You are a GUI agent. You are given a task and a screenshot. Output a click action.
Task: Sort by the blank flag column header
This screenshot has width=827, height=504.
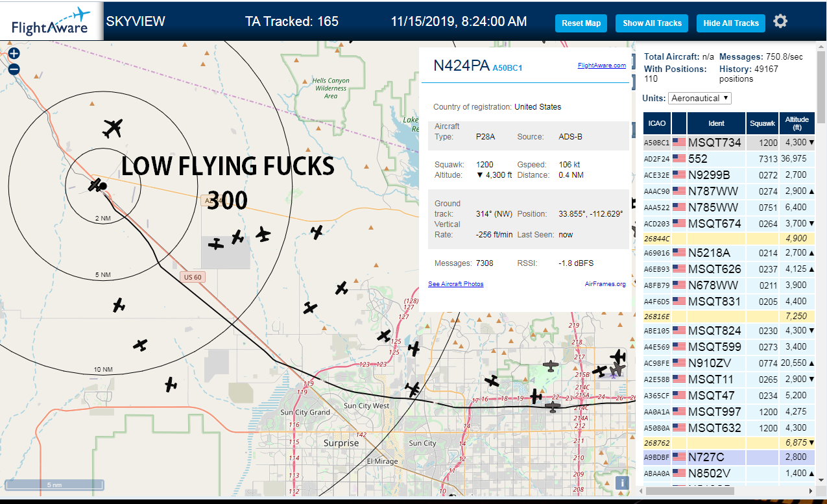[x=679, y=123]
